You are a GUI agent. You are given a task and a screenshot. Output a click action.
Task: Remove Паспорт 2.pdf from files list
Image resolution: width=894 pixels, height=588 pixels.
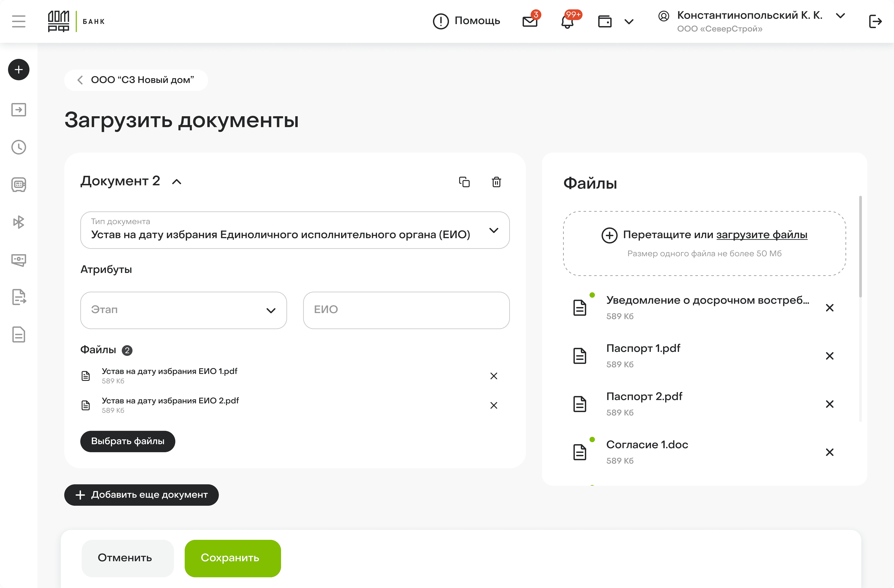[x=829, y=404]
